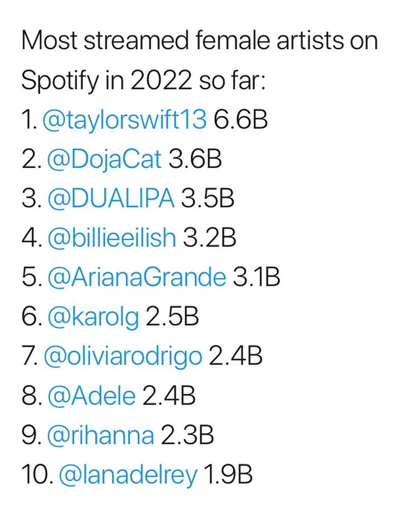Click the @DojaCat mention
This screenshot has width=420, height=515.
(x=104, y=159)
